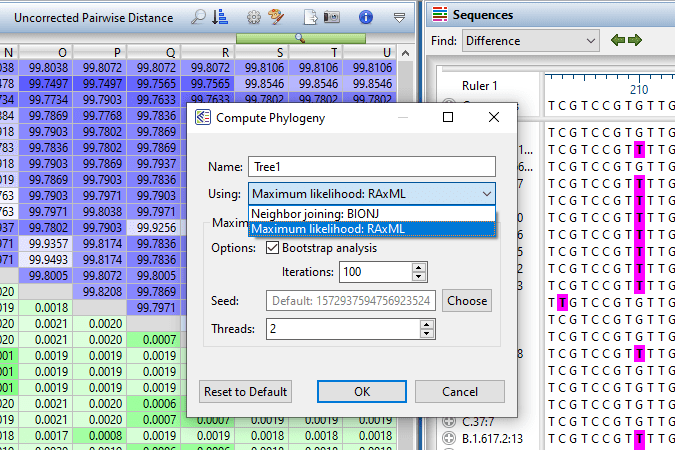Image resolution: width=675 pixels, height=450 pixels.
Task: Click the cell with value 0.0008
Action: point(100,436)
